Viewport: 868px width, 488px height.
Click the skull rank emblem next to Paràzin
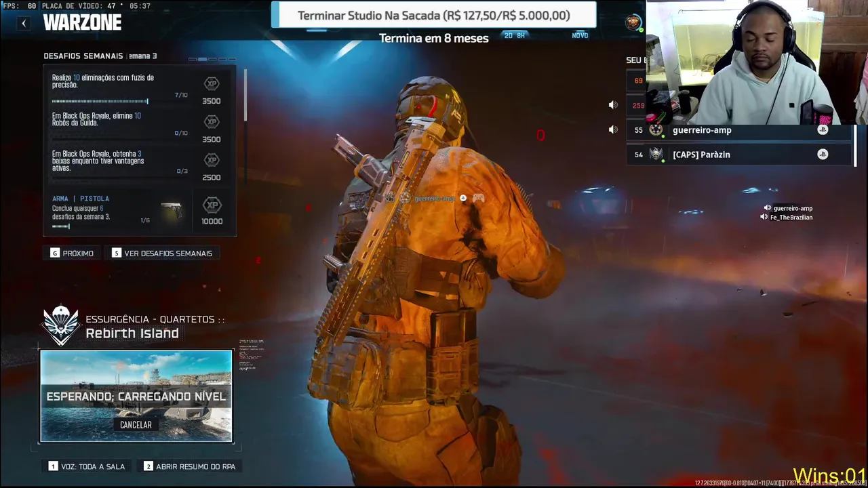pyautogui.click(x=656, y=155)
